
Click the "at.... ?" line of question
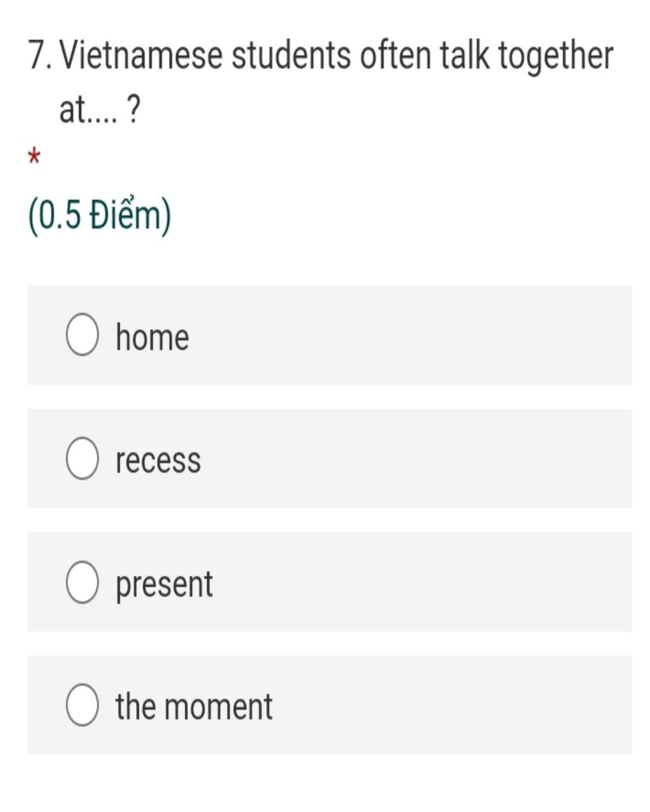(100, 110)
